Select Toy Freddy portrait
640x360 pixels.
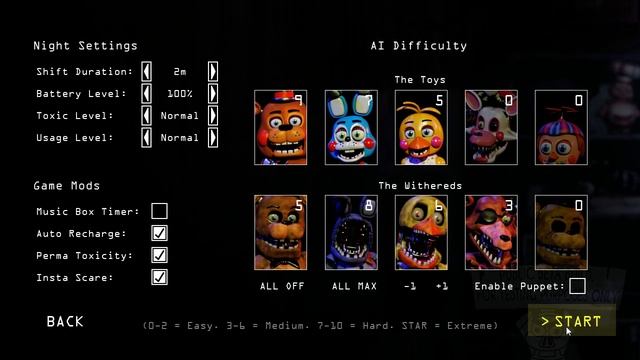point(280,128)
